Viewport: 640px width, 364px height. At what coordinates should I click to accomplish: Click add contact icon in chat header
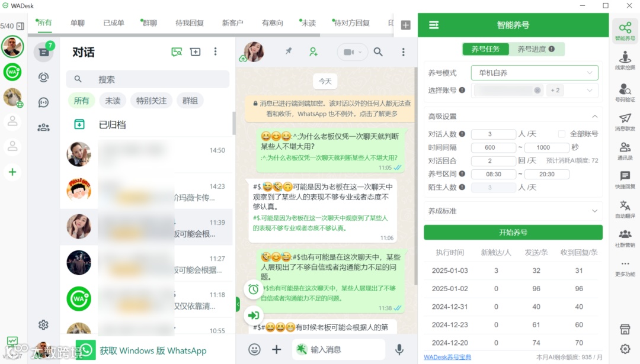pyautogui.click(x=313, y=51)
